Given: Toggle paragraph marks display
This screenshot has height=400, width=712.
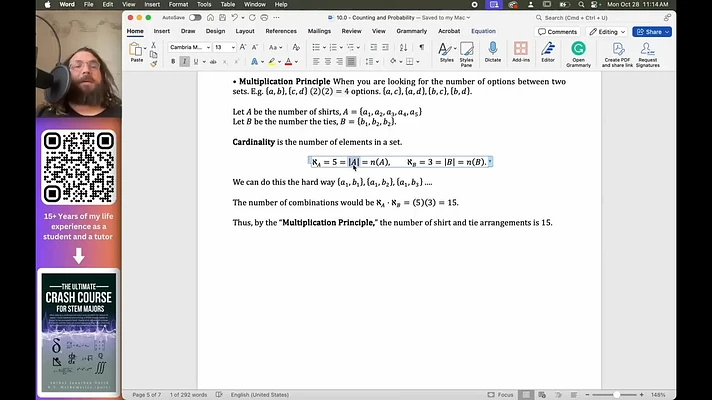Looking at the screenshot, I should (x=422, y=47).
